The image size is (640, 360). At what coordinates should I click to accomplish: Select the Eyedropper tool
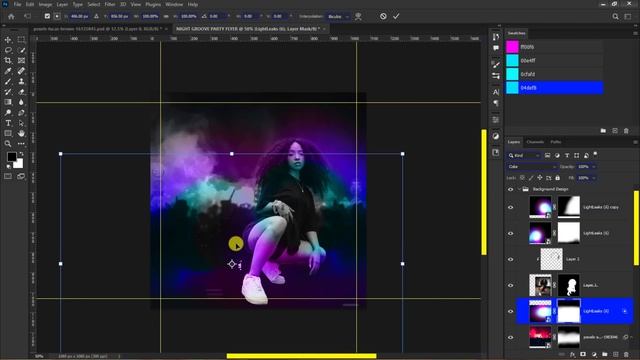[8, 71]
